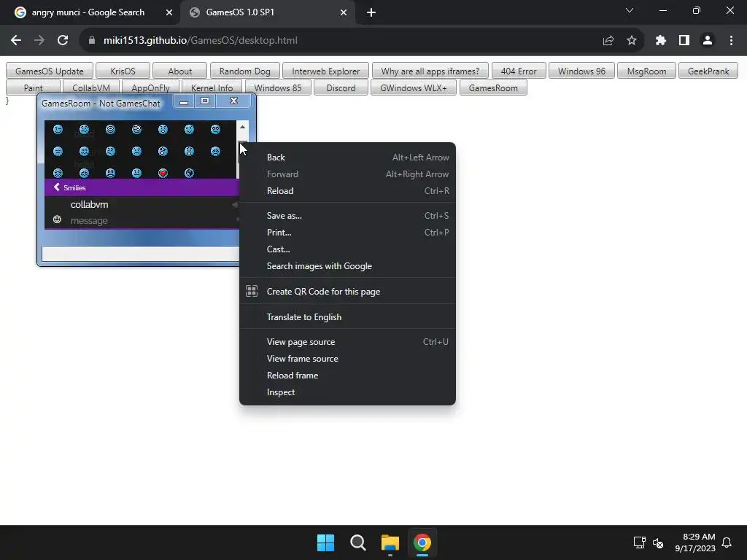This screenshot has height=560, width=747.
Task: Open the tab search chevron in title bar
Action: click(630, 10)
